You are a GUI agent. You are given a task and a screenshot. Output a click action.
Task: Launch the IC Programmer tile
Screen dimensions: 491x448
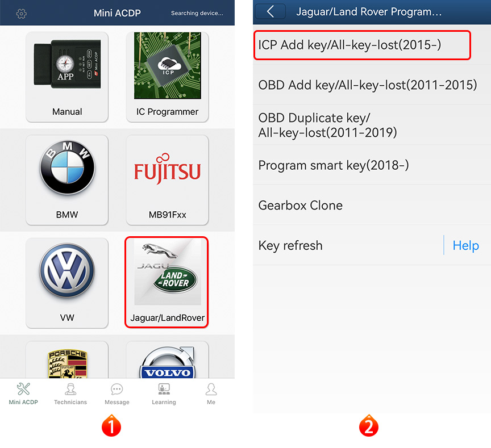click(167, 76)
